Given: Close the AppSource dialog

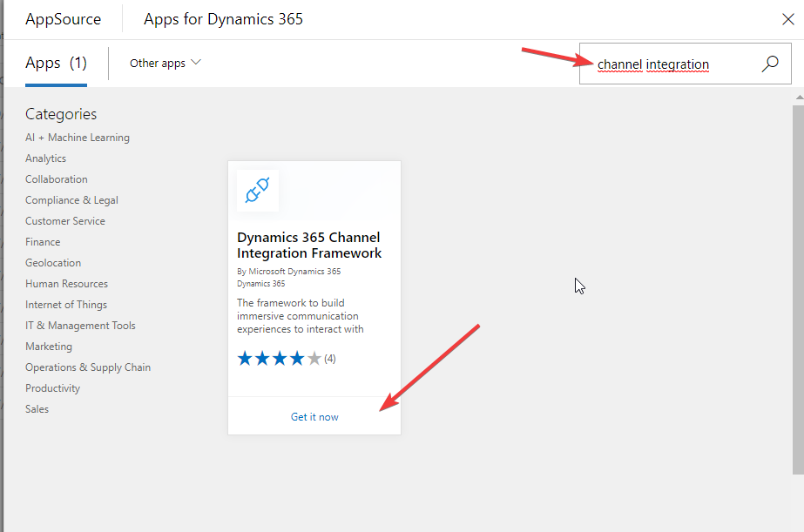Looking at the screenshot, I should point(788,19).
